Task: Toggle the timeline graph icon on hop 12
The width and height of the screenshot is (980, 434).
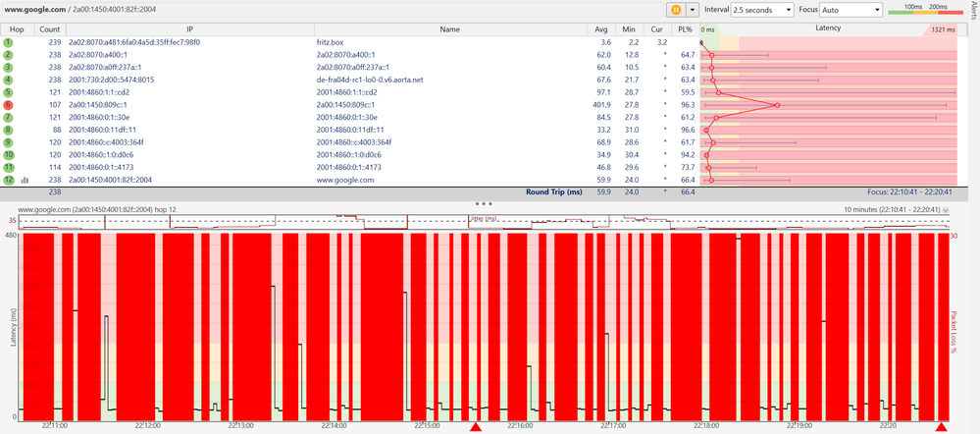Action: pos(25,180)
